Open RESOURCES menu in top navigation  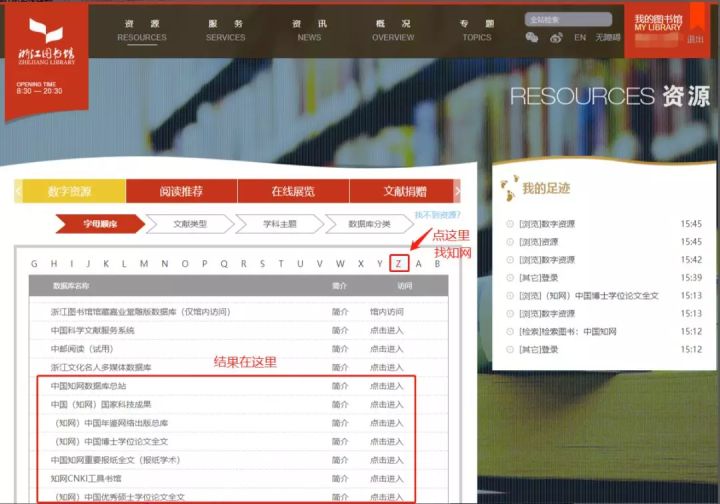[142, 30]
